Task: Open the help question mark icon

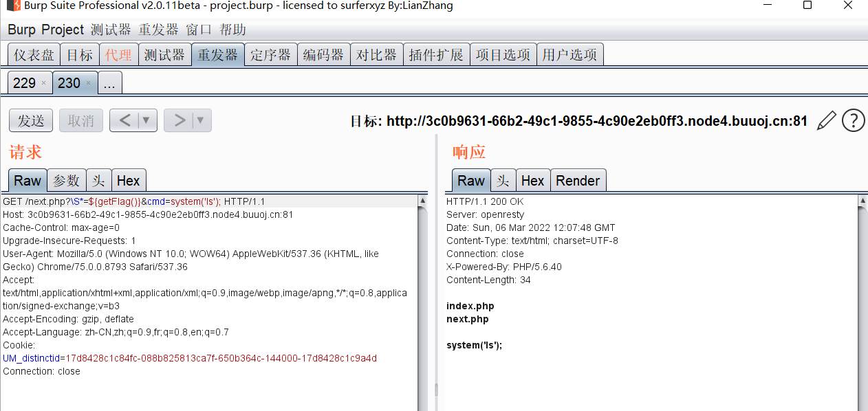Action: 854,120
